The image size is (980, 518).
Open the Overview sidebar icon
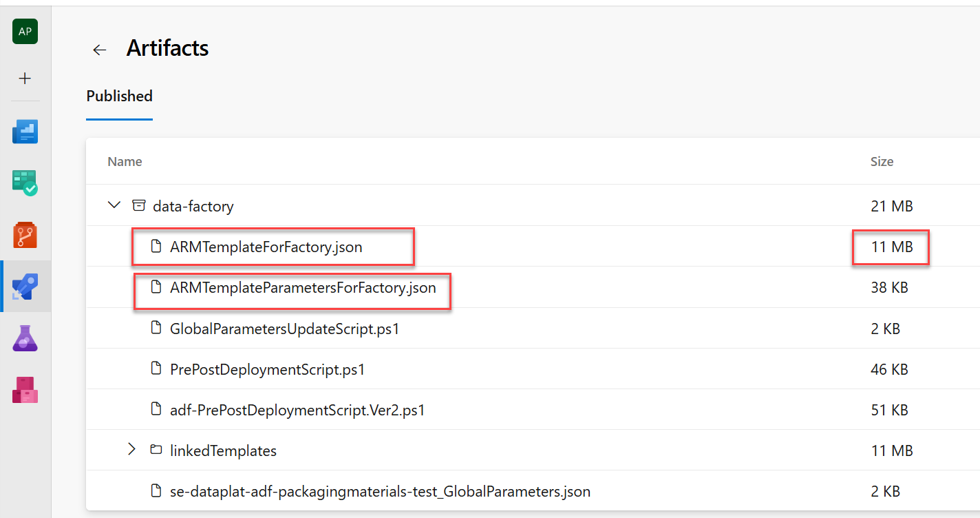tap(25, 132)
